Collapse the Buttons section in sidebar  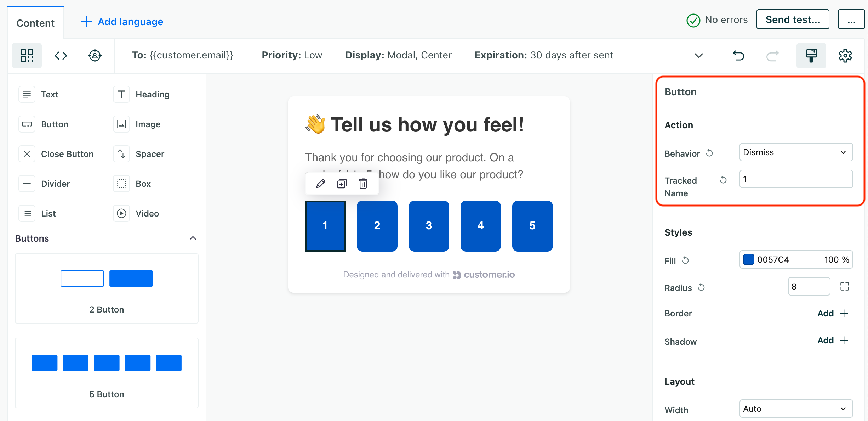coord(193,238)
